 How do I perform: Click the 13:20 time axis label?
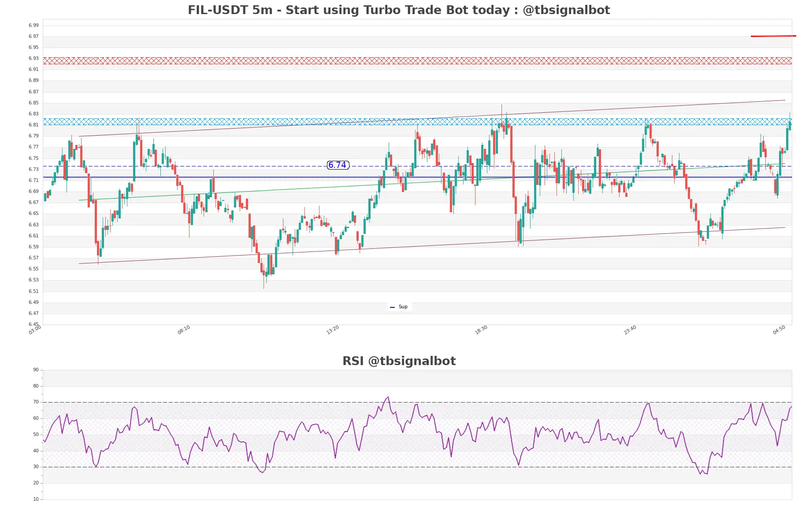pos(333,330)
